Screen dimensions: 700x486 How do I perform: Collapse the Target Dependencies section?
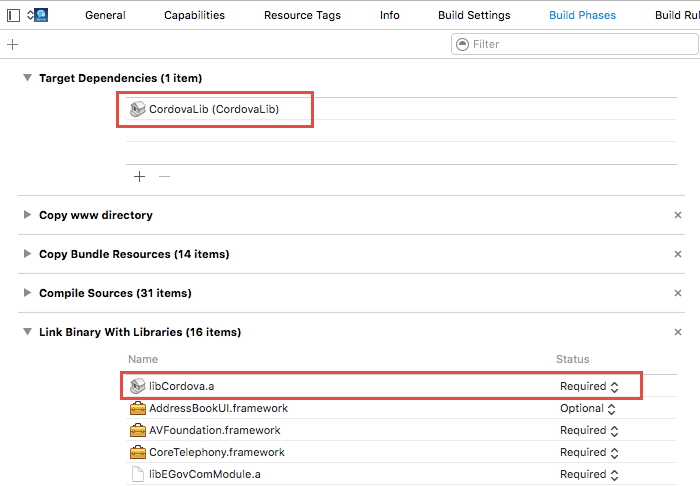tap(27, 78)
